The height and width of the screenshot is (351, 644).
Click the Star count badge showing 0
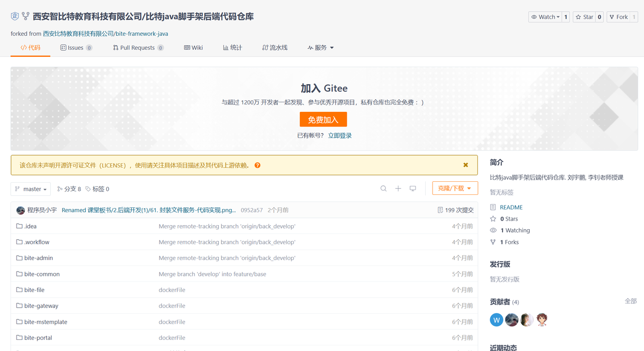click(600, 17)
